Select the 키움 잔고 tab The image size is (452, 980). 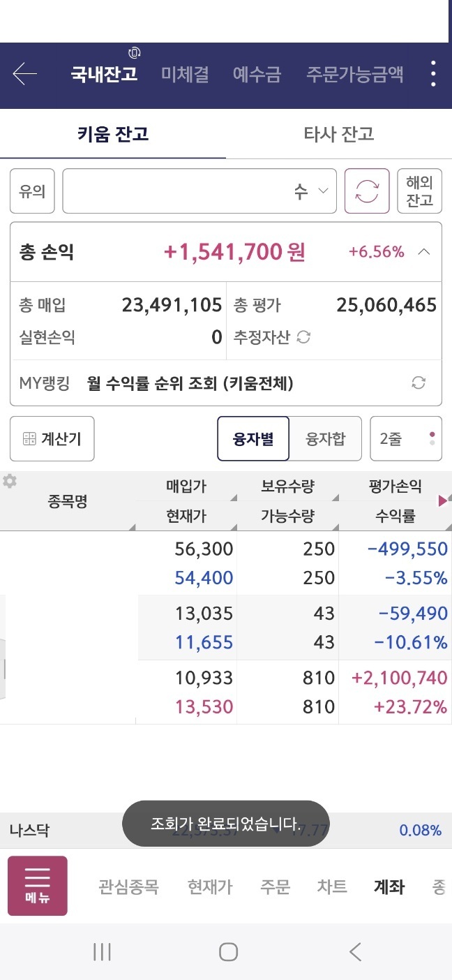tap(113, 134)
